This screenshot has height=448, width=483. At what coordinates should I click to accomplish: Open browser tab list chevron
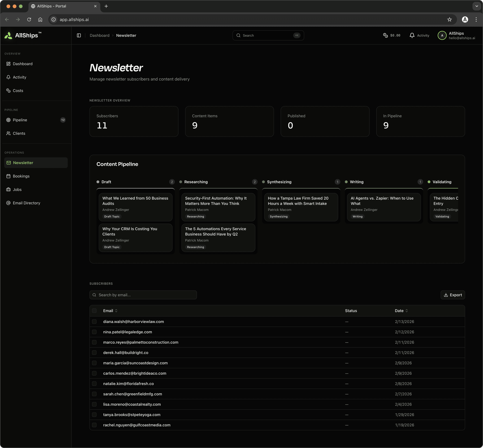476,6
